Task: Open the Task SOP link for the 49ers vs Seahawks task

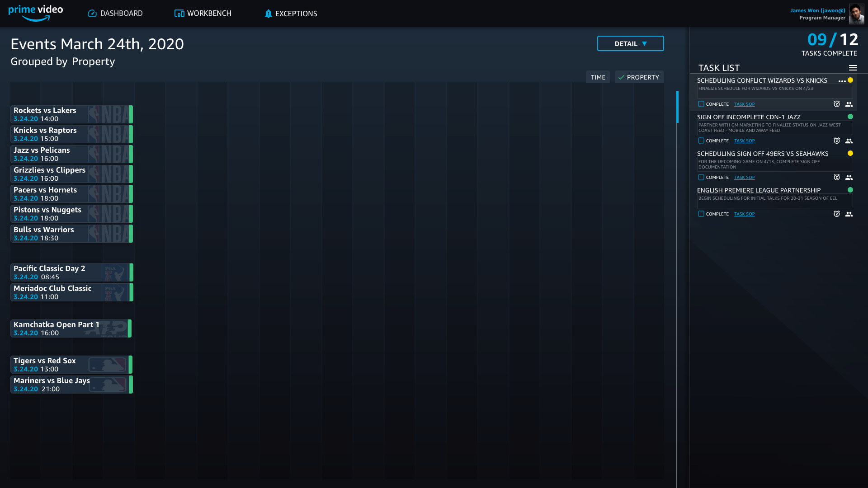Action: tap(744, 178)
